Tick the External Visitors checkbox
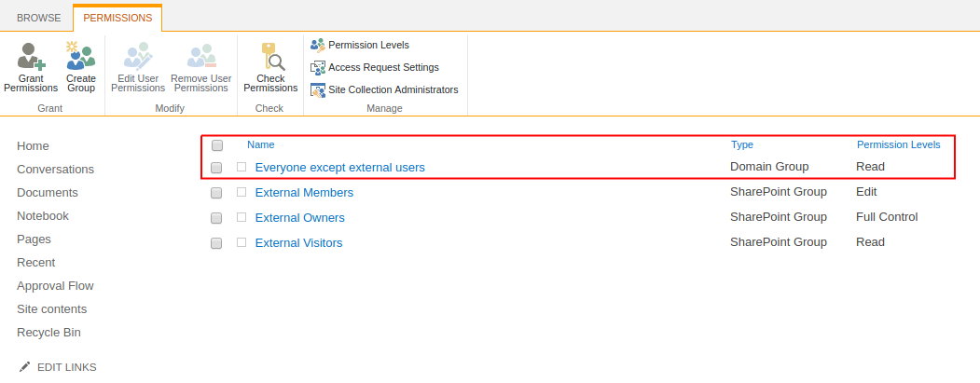The width and height of the screenshot is (980, 383). pos(216,243)
